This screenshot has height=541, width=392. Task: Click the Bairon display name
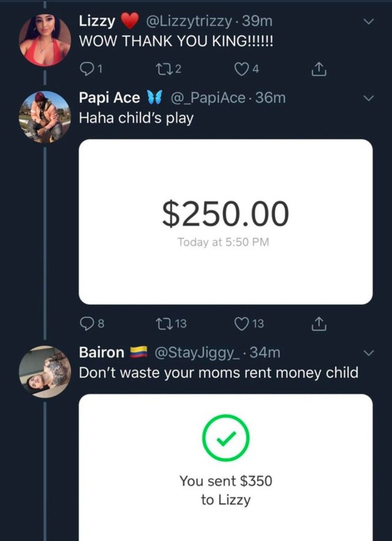click(102, 352)
